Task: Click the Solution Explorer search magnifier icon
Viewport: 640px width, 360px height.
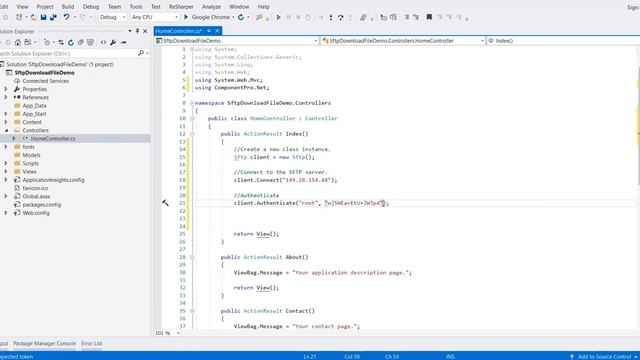Action: 141,53
